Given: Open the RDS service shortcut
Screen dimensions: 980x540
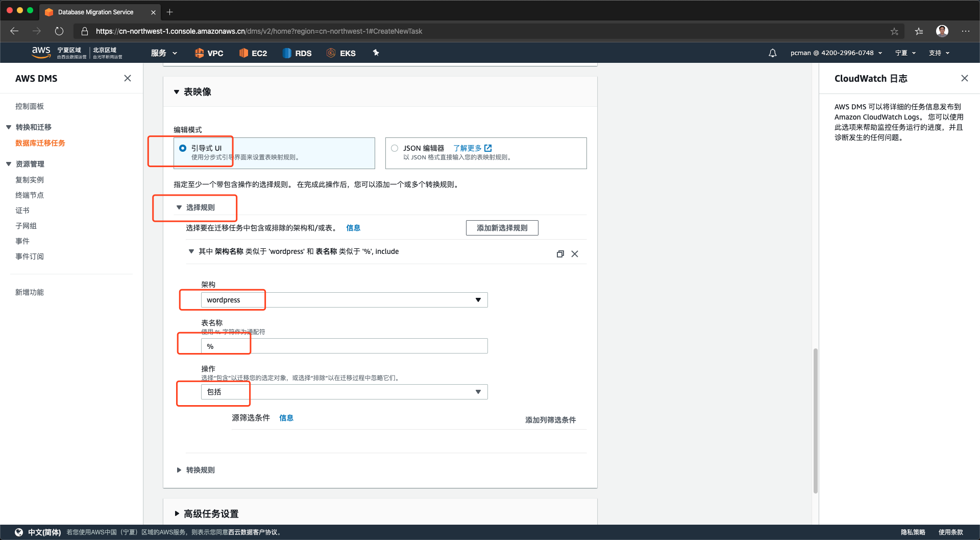Looking at the screenshot, I should point(297,53).
